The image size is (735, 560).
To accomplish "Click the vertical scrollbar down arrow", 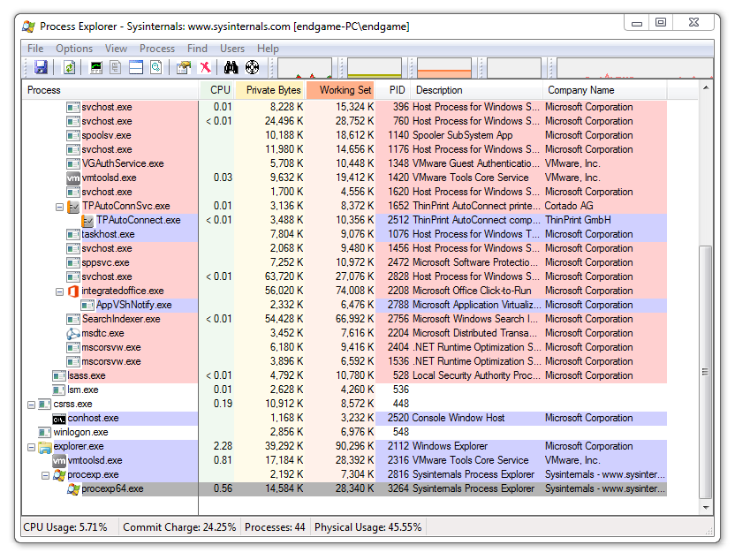I will coord(706,507).
